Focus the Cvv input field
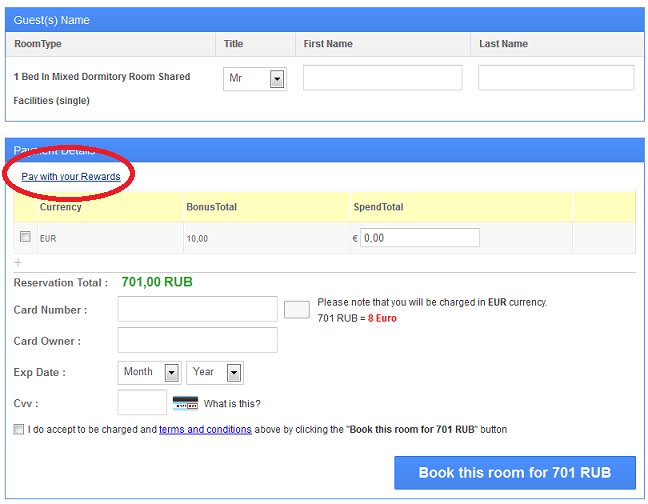The width and height of the screenshot is (648, 504). coord(142,402)
